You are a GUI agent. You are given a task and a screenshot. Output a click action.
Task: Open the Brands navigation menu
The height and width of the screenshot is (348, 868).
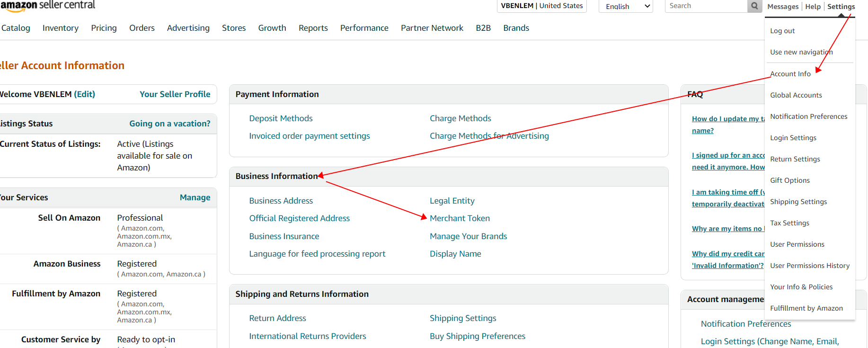pos(516,28)
